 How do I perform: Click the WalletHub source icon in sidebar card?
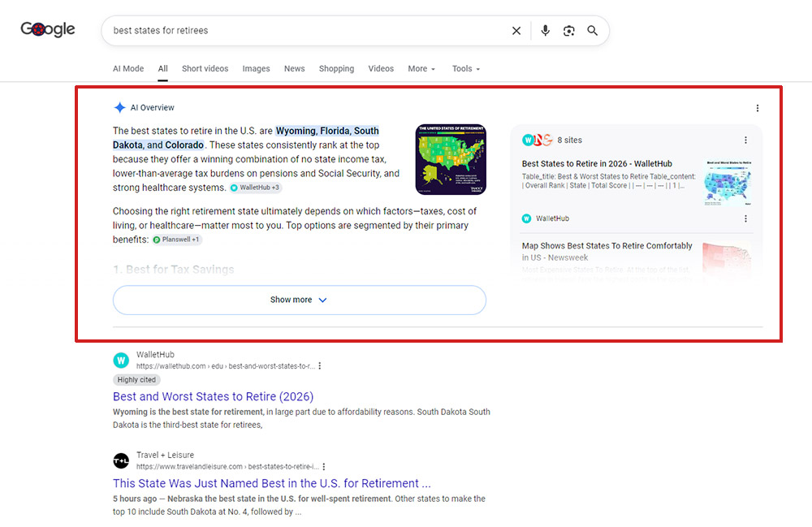[x=526, y=218]
